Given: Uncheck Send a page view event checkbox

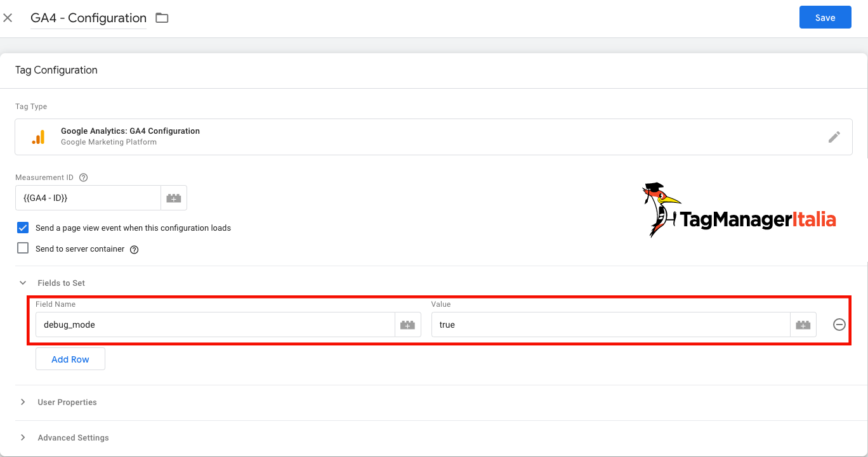Looking at the screenshot, I should click(x=23, y=228).
